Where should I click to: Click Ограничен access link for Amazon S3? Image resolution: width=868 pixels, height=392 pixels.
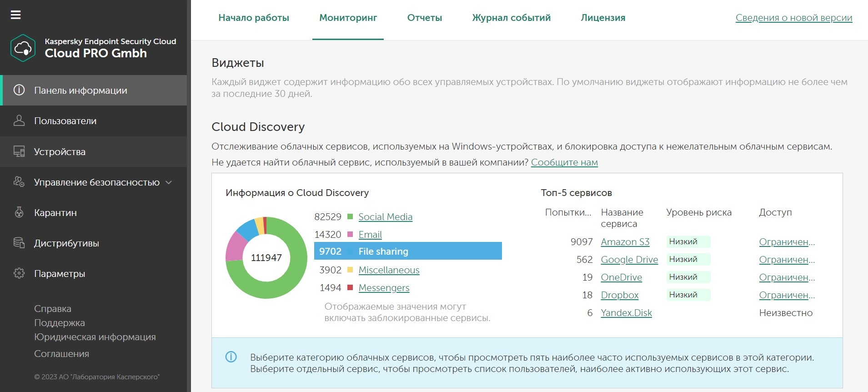787,242
